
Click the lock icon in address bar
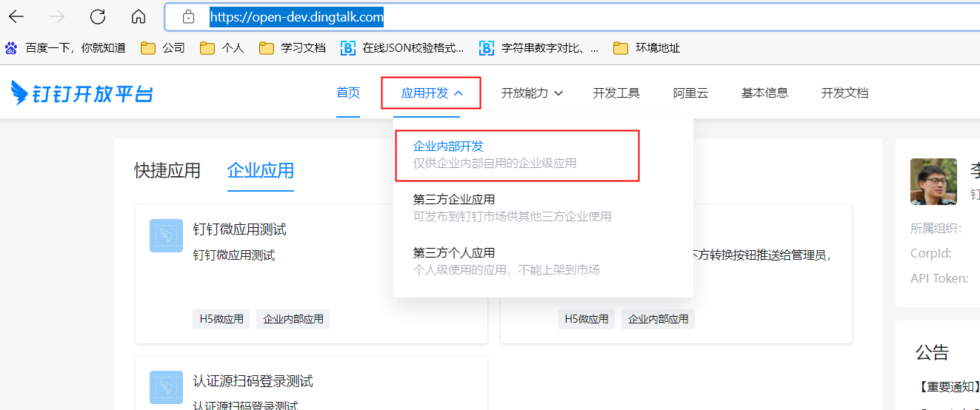(188, 16)
